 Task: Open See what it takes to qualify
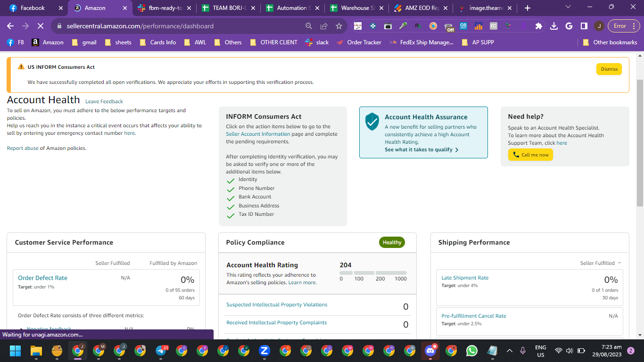pos(421,149)
